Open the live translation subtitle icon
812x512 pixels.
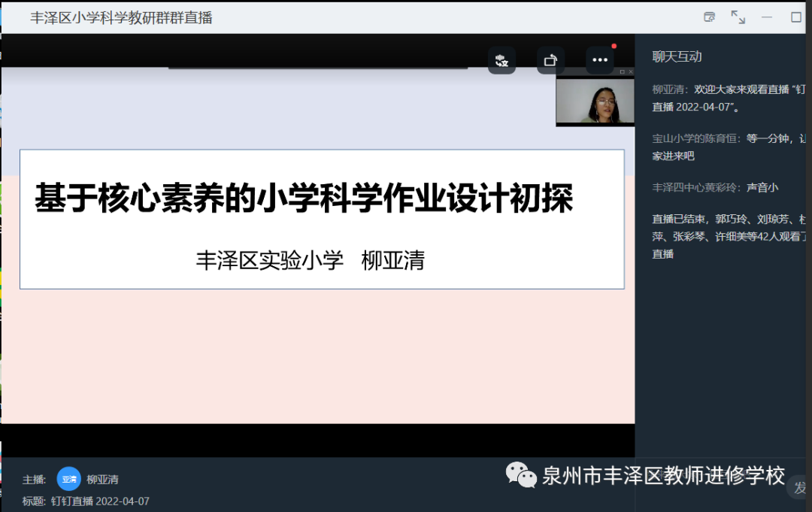(x=501, y=60)
